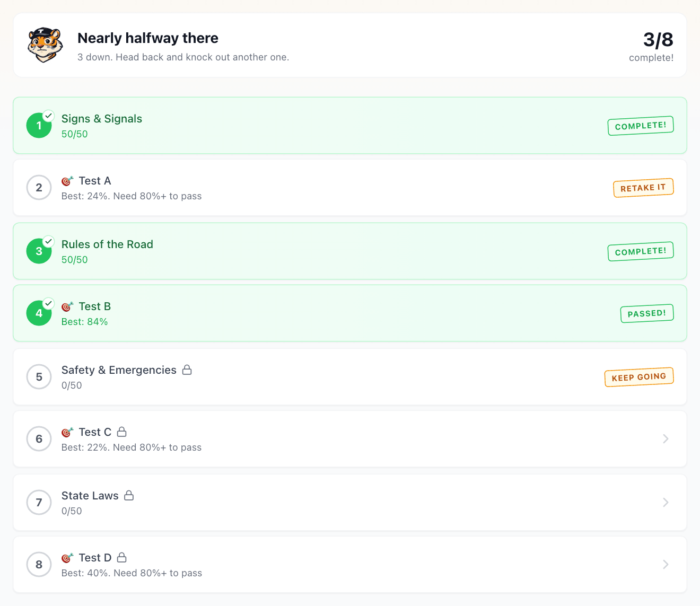Click the COMPLETE! badge on Rules of the Road

click(641, 251)
